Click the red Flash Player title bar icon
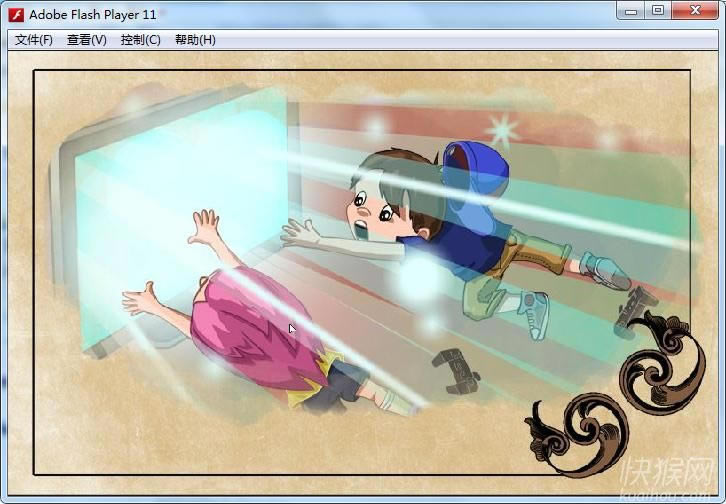 16,14
